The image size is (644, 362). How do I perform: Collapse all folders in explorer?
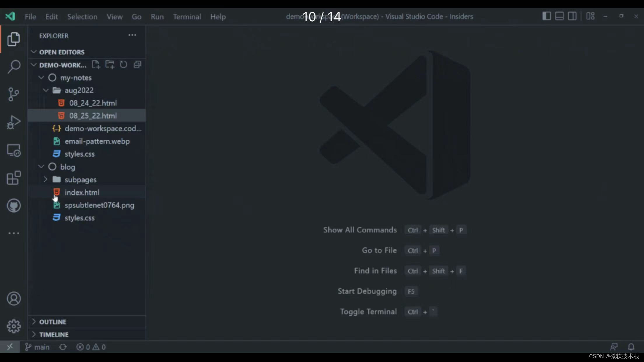[x=137, y=64]
